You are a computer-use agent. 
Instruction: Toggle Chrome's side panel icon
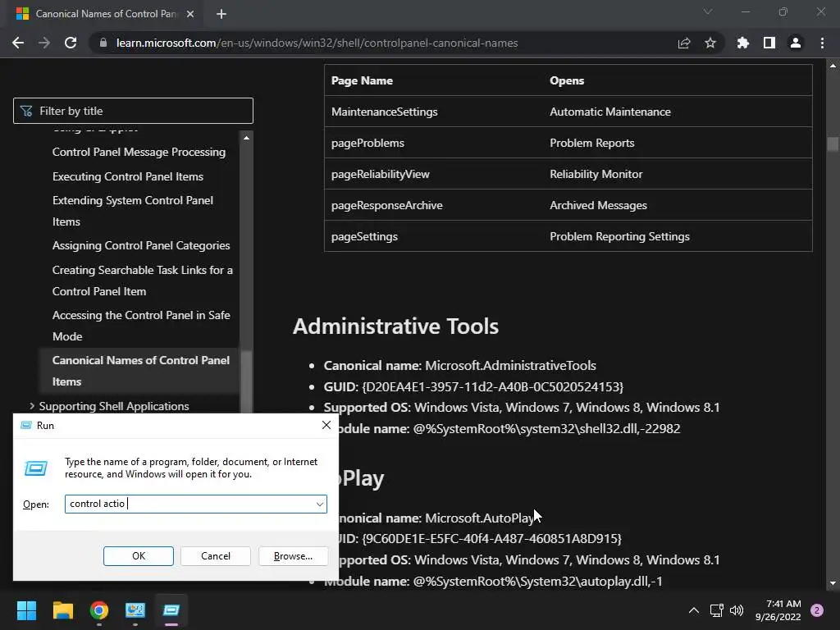(x=769, y=43)
